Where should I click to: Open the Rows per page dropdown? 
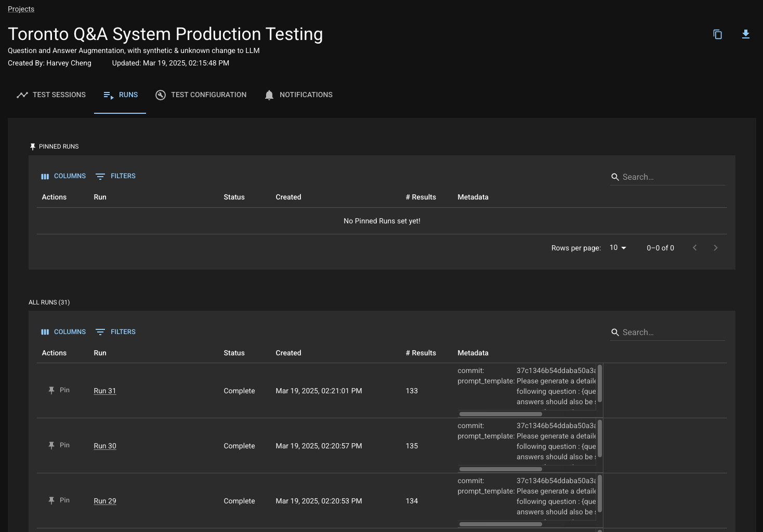pyautogui.click(x=617, y=248)
